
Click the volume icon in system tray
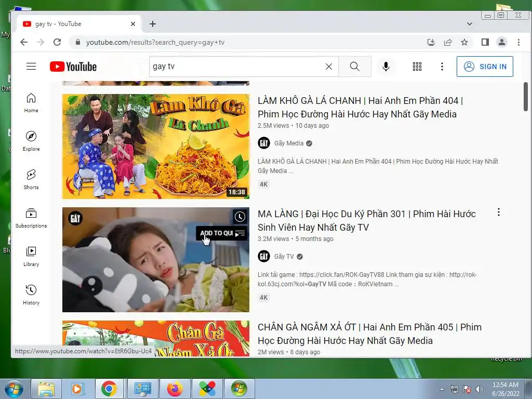480,389
